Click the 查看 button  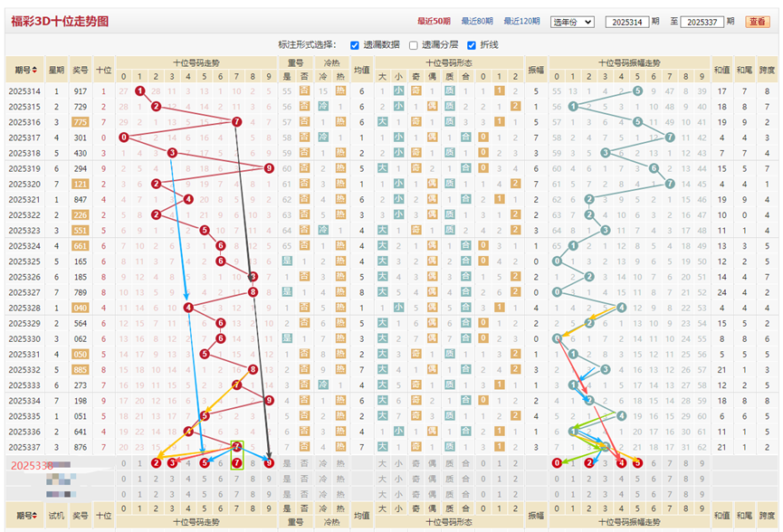pyautogui.click(x=758, y=22)
